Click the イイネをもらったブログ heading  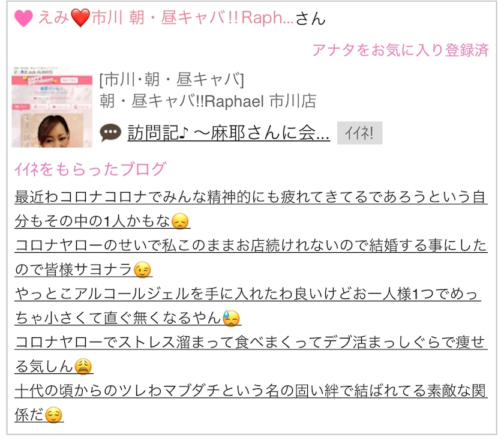click(91, 169)
